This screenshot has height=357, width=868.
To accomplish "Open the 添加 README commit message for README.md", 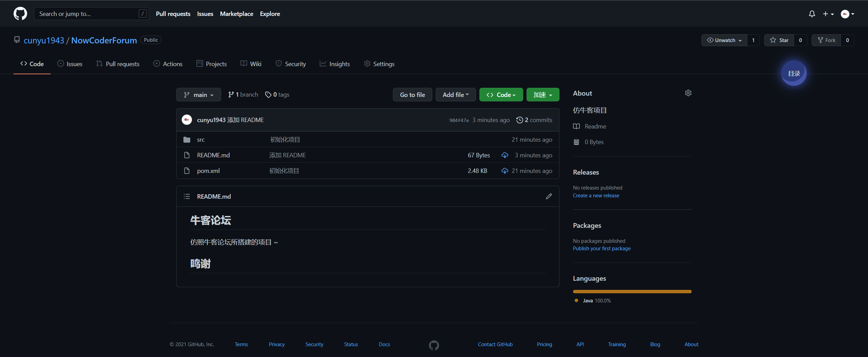I will [288, 155].
